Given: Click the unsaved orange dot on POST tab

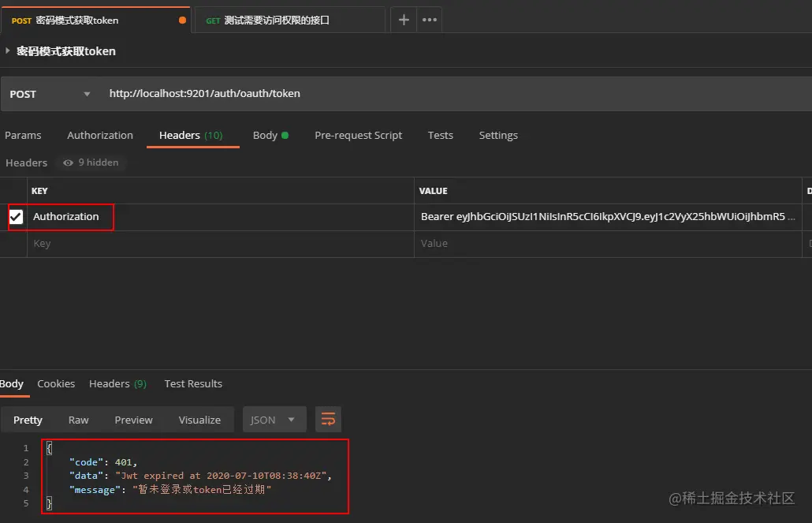Looking at the screenshot, I should tap(182, 21).
